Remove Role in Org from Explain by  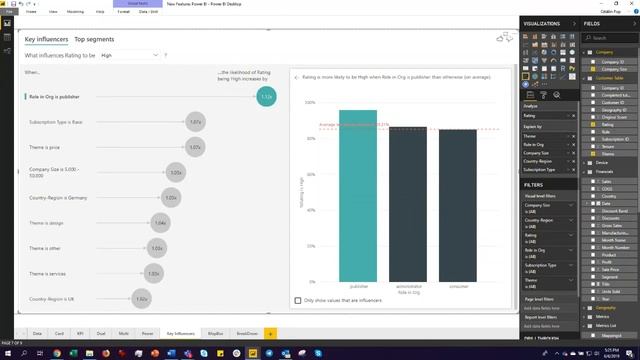pyautogui.click(x=573, y=145)
